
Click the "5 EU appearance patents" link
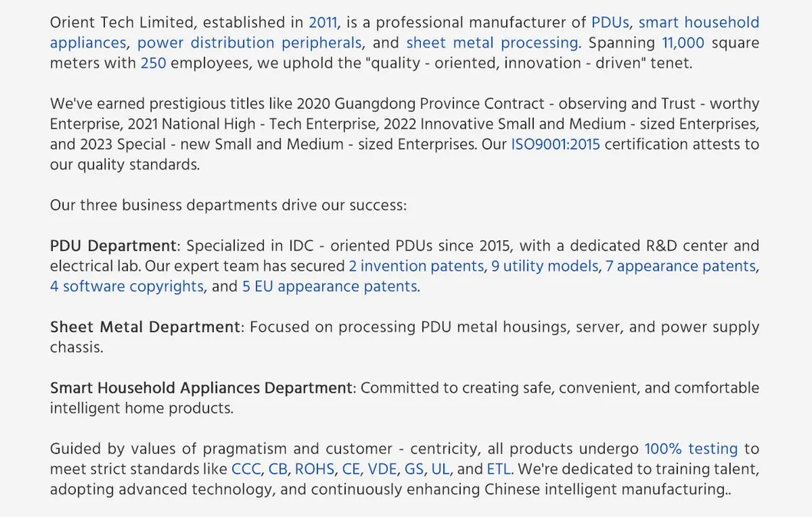[x=330, y=286]
